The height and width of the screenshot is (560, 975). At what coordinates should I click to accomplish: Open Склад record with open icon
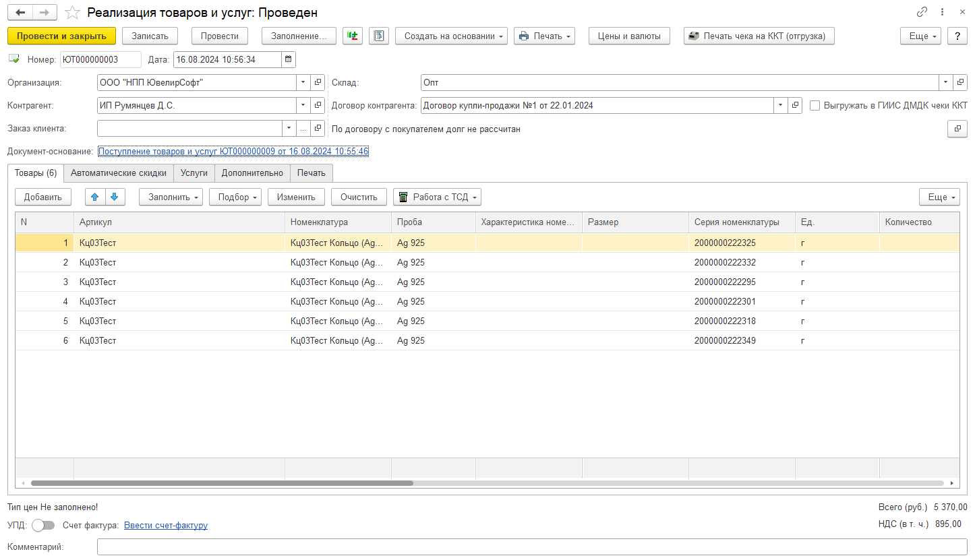point(960,82)
